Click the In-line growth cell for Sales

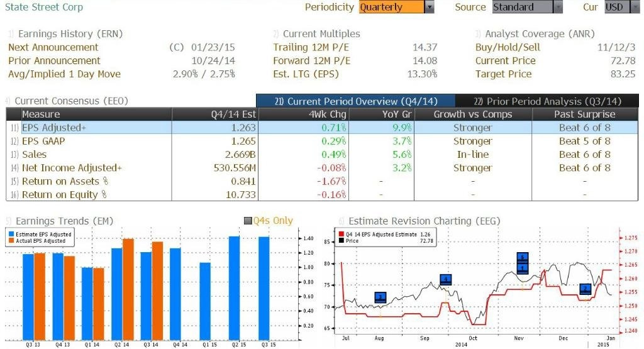coord(473,155)
